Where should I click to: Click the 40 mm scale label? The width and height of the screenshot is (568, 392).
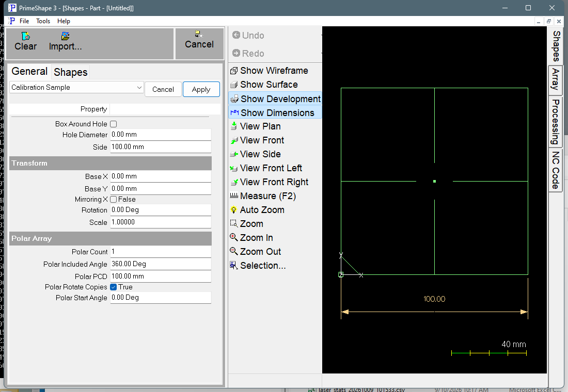[513, 344]
